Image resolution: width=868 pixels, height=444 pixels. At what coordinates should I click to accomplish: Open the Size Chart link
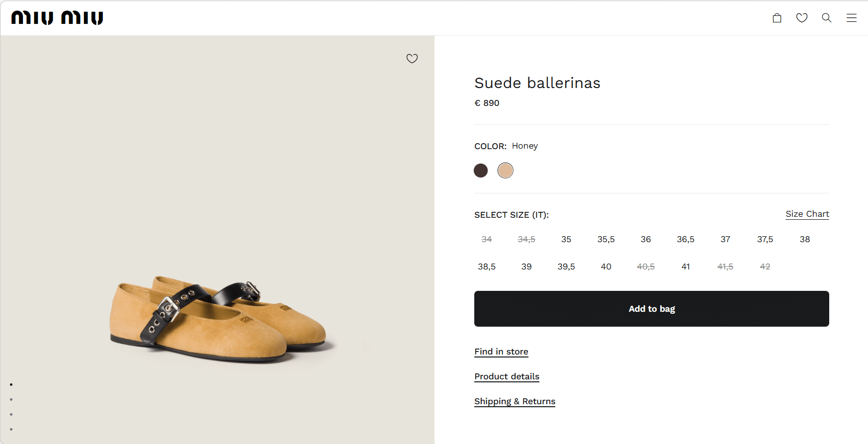pyautogui.click(x=807, y=214)
